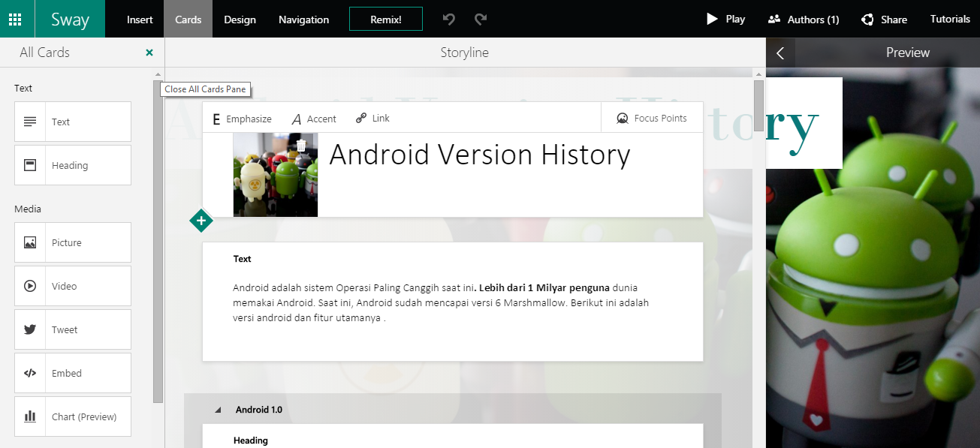The height and width of the screenshot is (448, 980).
Task: Click the Storyline scrollbar thumb
Action: [758, 105]
